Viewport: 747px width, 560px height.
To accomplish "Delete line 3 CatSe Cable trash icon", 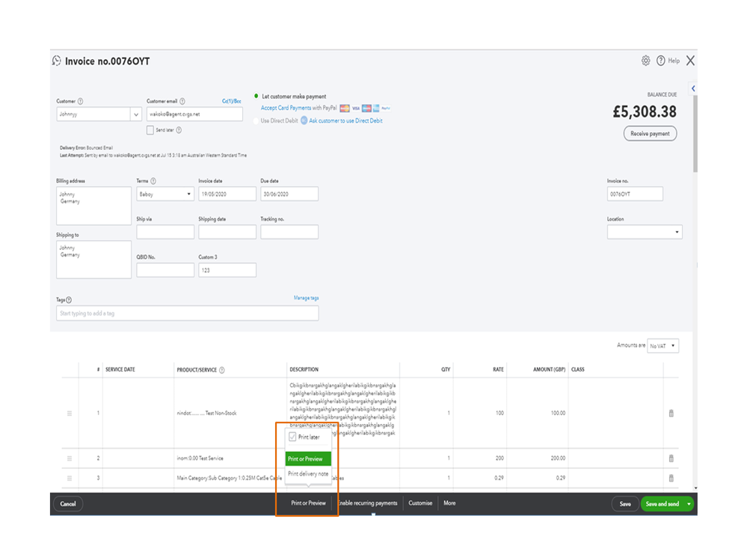I will click(671, 478).
